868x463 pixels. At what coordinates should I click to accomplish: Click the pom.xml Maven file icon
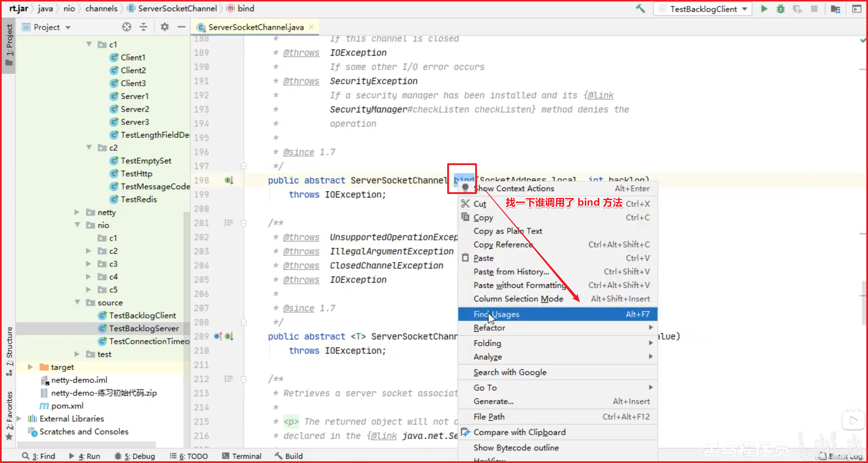pyautogui.click(x=44, y=406)
